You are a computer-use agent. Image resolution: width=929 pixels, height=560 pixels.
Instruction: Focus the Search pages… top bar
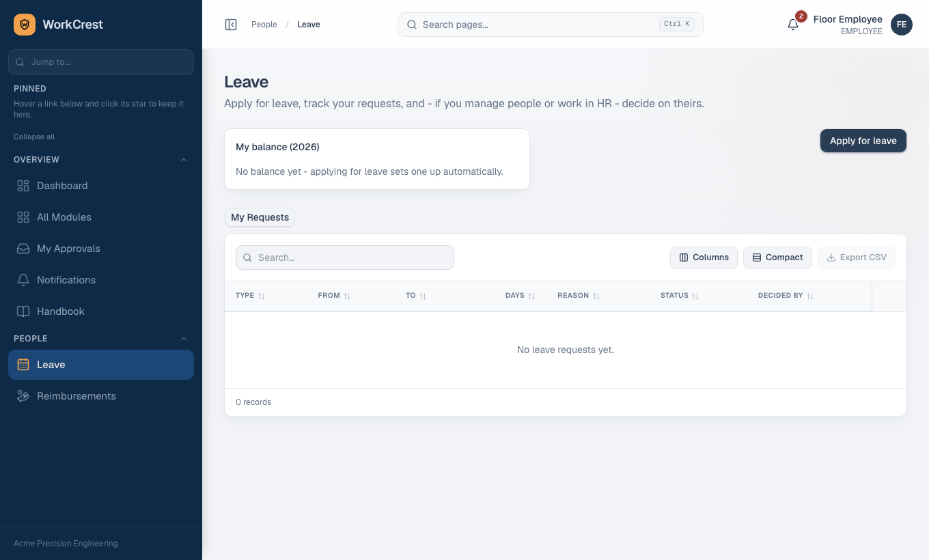tap(551, 25)
